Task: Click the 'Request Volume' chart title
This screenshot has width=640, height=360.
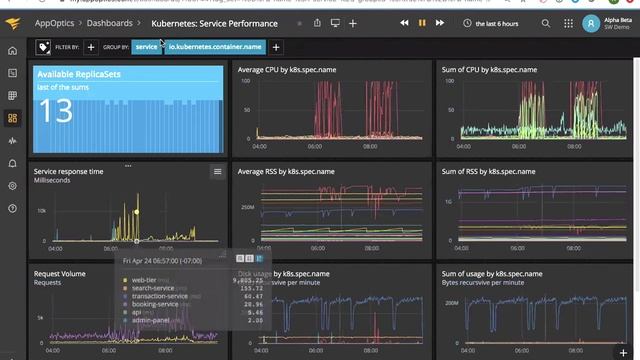Action: tap(60, 274)
